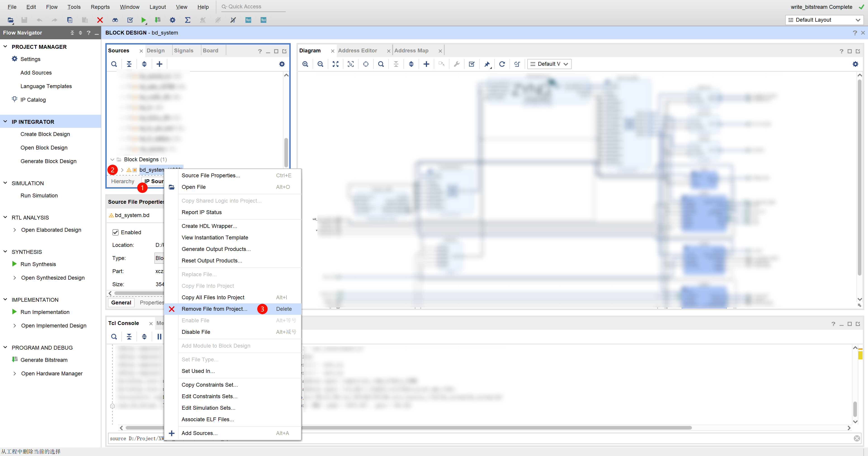
Task: Click Run Simulation
Action: (39, 195)
